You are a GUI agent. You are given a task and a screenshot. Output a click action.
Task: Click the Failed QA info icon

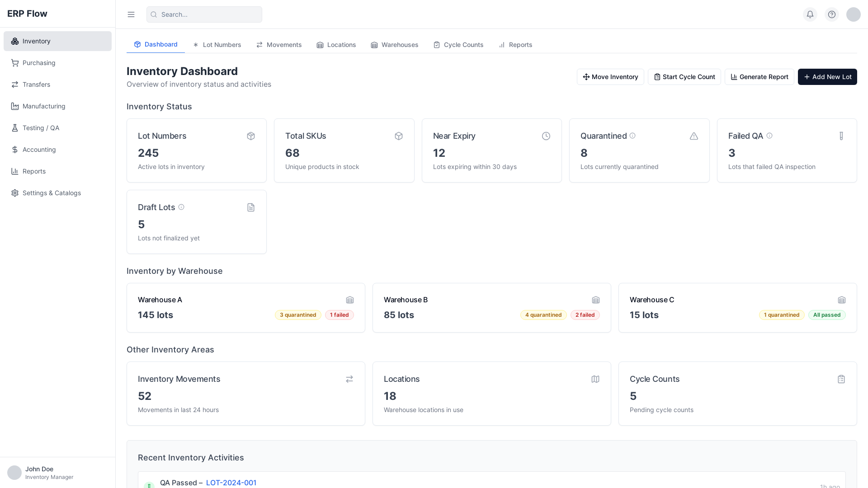pyautogui.click(x=769, y=136)
